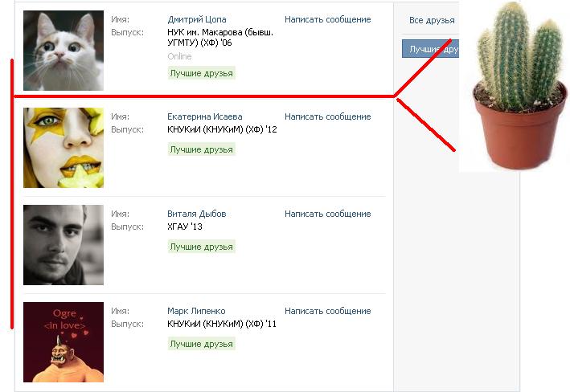570x392 pixels.
Task: Write a message to Дмитрий Цопа
Action: coord(327,19)
